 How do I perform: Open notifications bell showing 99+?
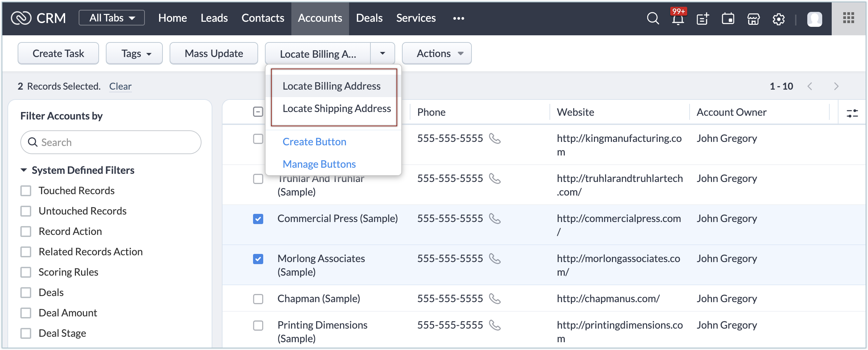pyautogui.click(x=678, y=19)
